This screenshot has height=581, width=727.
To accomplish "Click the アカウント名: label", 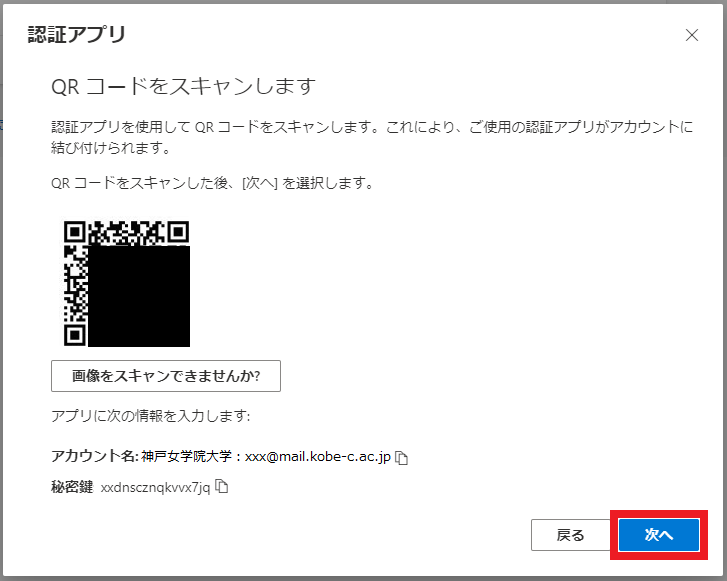I will (x=95, y=456).
